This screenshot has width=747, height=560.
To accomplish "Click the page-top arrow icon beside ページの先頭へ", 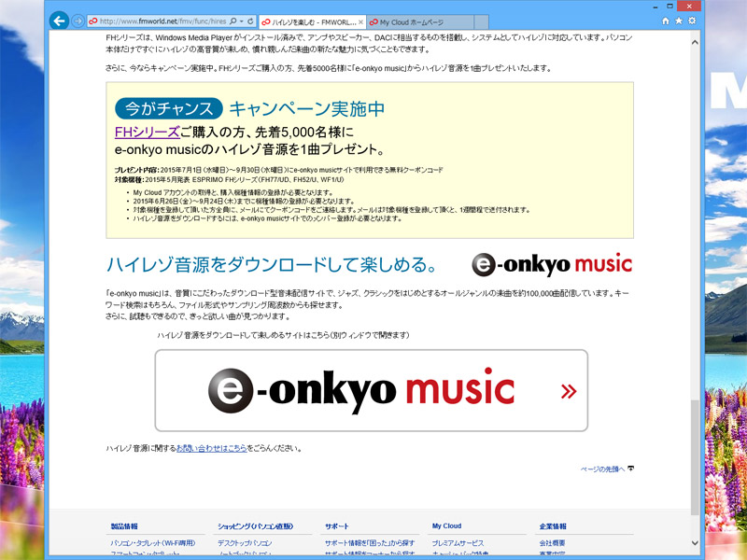I will [x=631, y=469].
